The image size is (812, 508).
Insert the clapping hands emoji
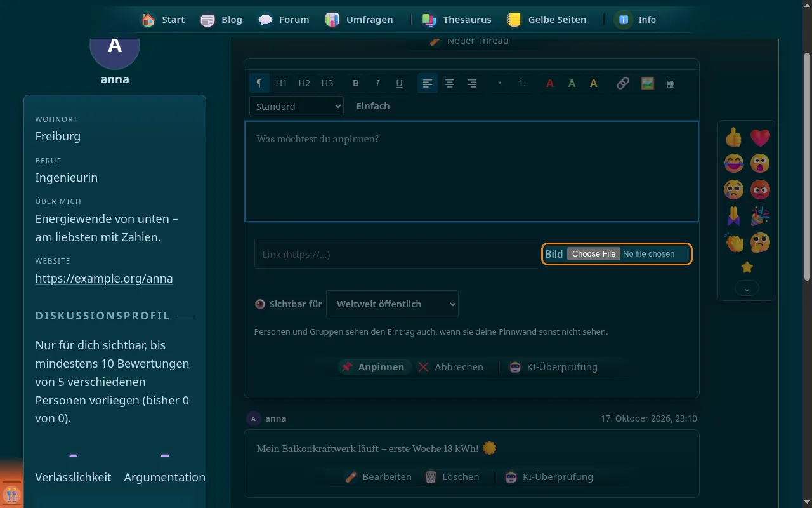(734, 242)
